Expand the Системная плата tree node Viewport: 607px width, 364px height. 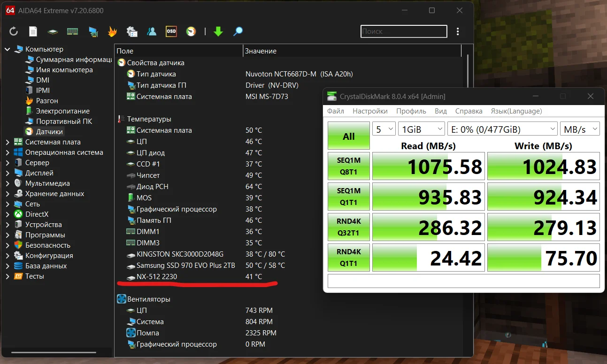[x=7, y=142]
